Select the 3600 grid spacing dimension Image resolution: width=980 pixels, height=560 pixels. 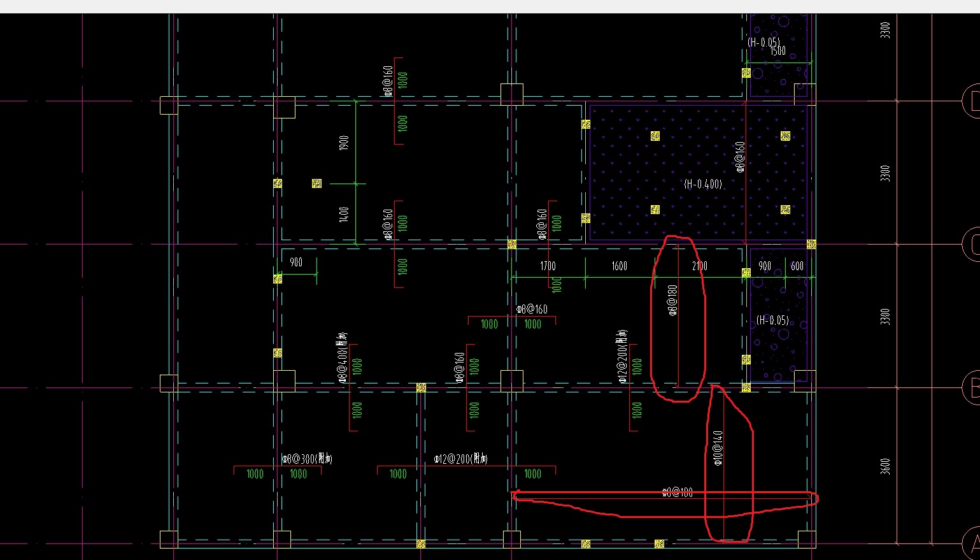886,466
